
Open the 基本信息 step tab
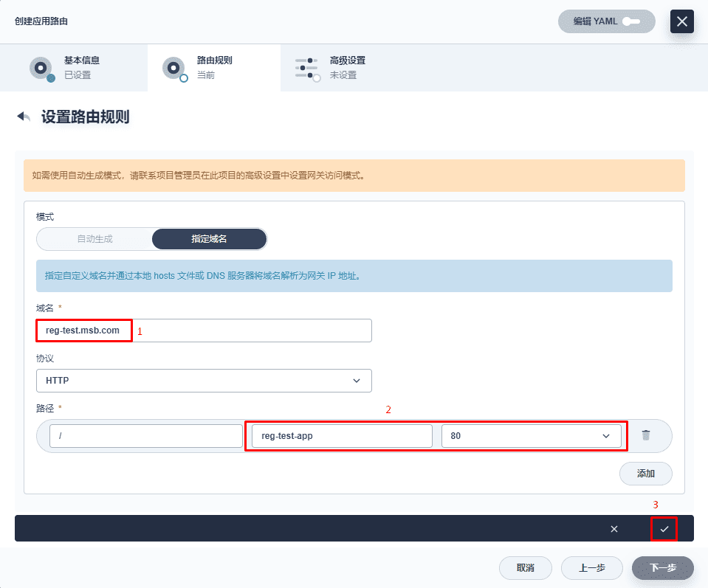(74, 68)
